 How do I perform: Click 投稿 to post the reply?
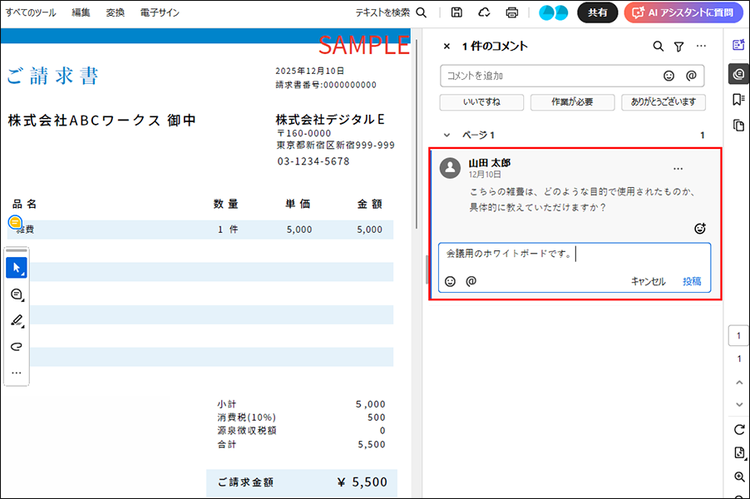(692, 281)
